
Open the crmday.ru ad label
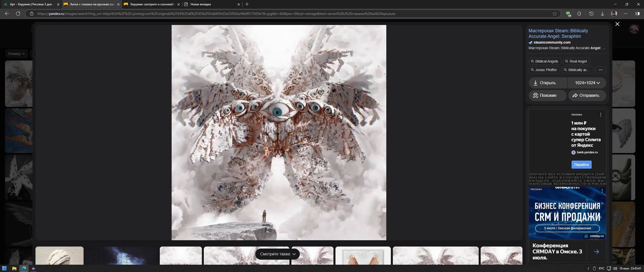click(x=594, y=236)
